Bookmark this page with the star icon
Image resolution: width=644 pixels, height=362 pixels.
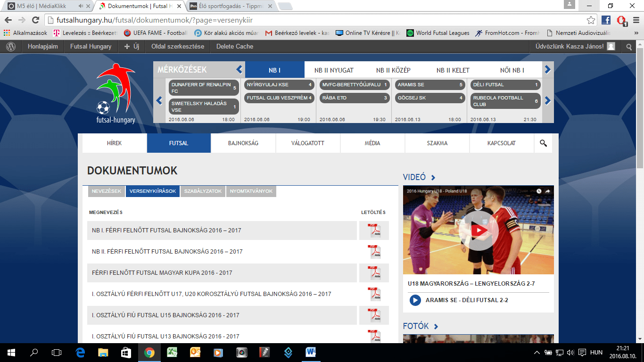point(591,20)
